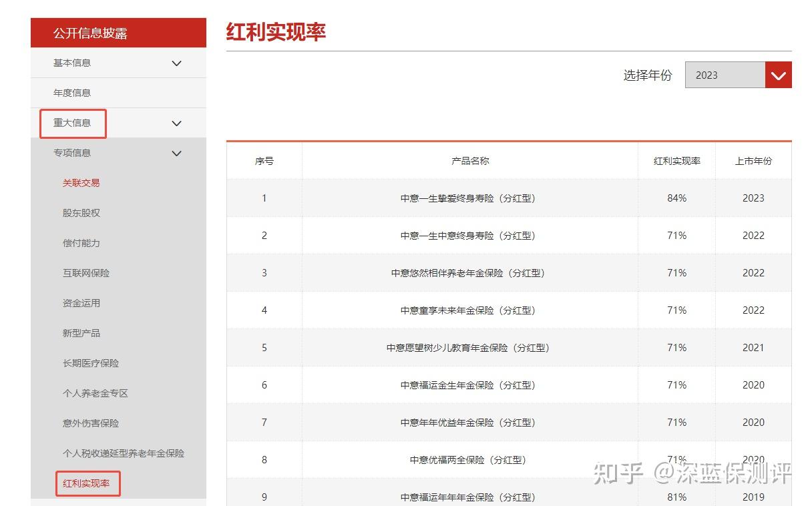
Task: Expand the 重大信息 chevron
Action: click(177, 123)
